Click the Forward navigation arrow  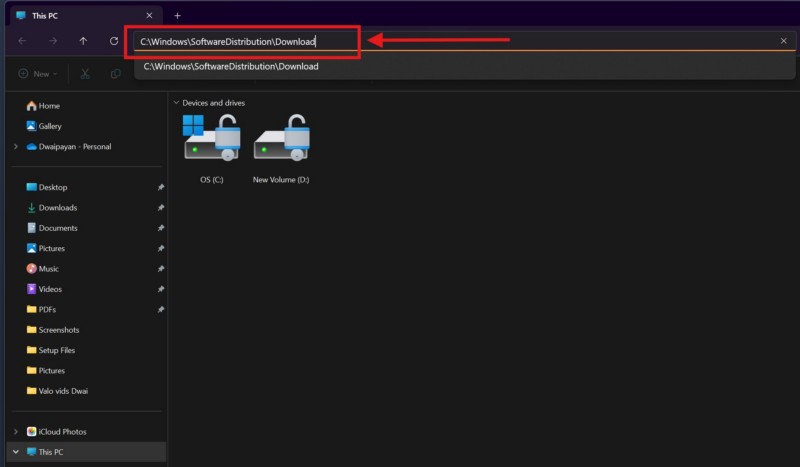52,41
